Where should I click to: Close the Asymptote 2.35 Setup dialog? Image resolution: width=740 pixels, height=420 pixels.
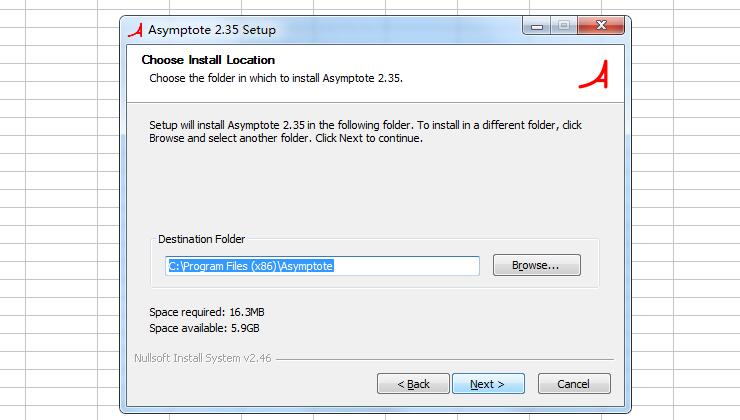tap(600, 27)
